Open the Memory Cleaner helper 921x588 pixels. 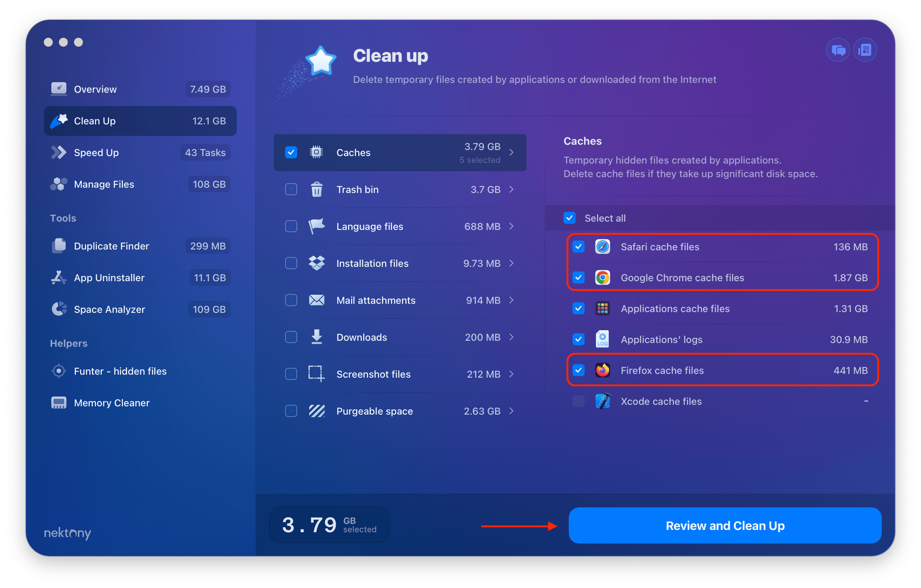[x=111, y=403]
